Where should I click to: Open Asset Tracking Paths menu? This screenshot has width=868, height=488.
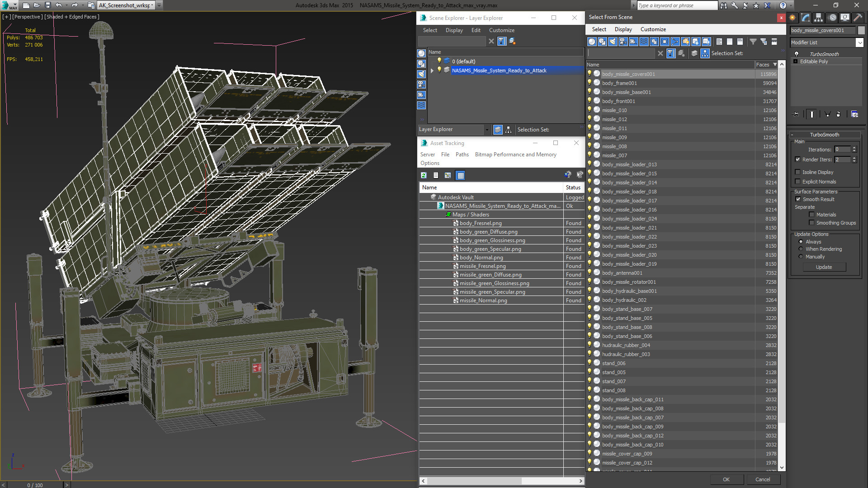[x=462, y=155]
